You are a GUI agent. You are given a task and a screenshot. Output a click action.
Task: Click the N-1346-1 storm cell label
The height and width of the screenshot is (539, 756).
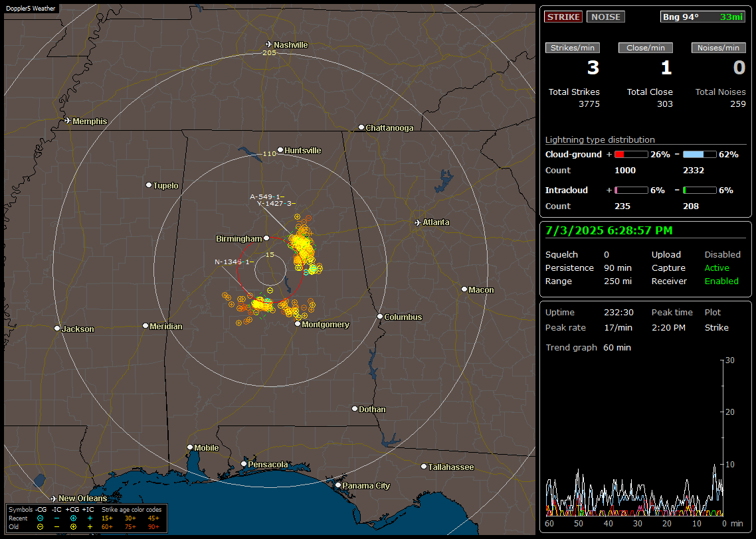[x=234, y=262]
